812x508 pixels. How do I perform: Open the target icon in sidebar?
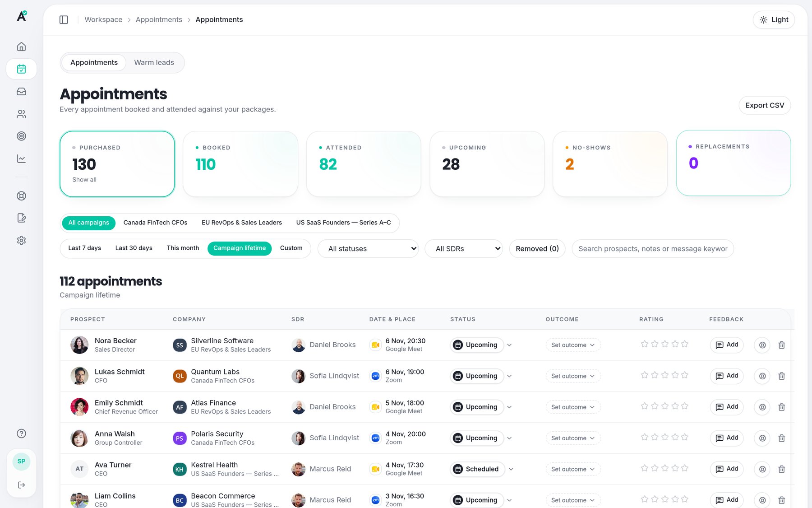click(x=21, y=136)
